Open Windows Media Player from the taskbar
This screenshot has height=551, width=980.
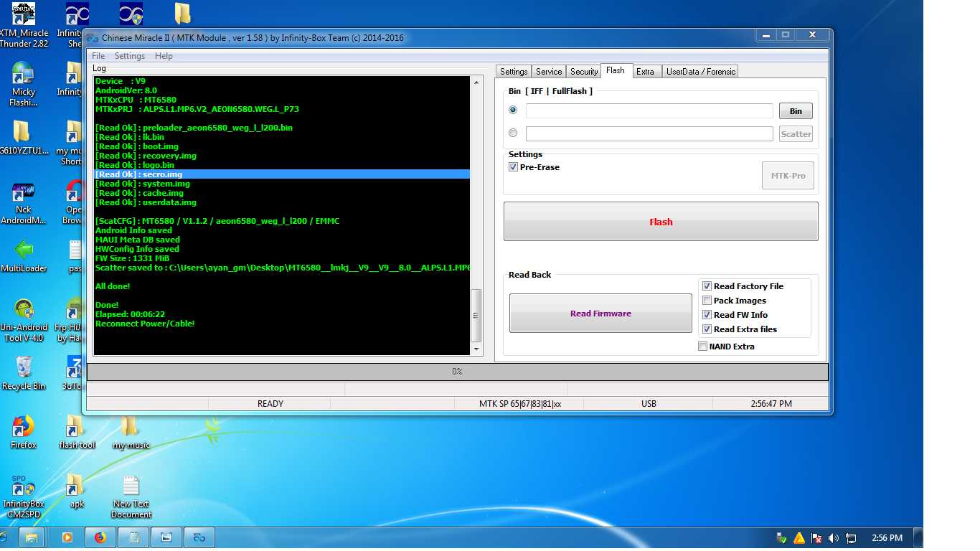coord(67,537)
